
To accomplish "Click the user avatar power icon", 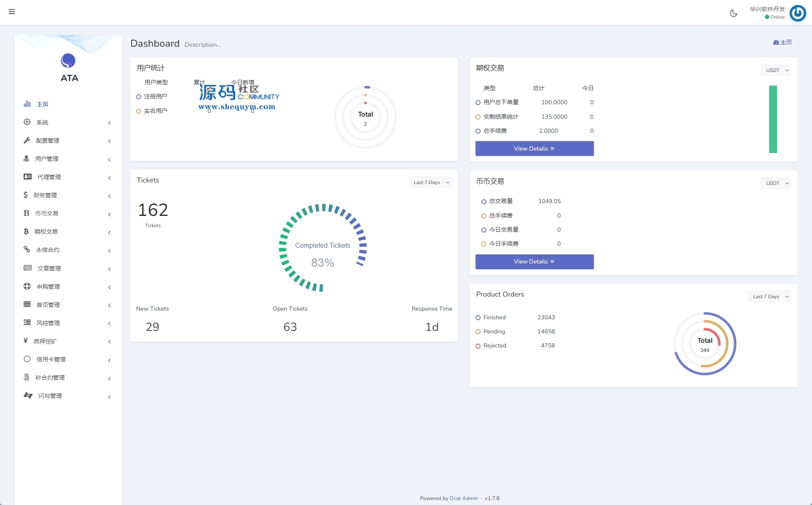I will (798, 13).
